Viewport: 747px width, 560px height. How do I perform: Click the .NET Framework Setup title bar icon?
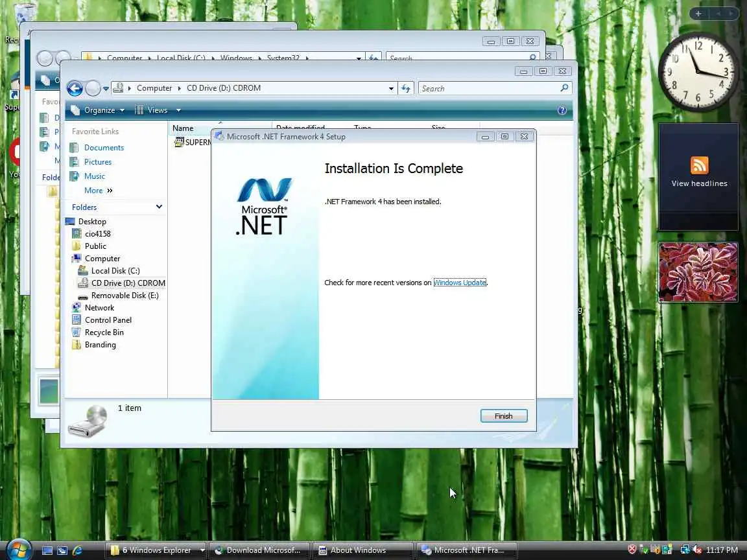pos(219,136)
